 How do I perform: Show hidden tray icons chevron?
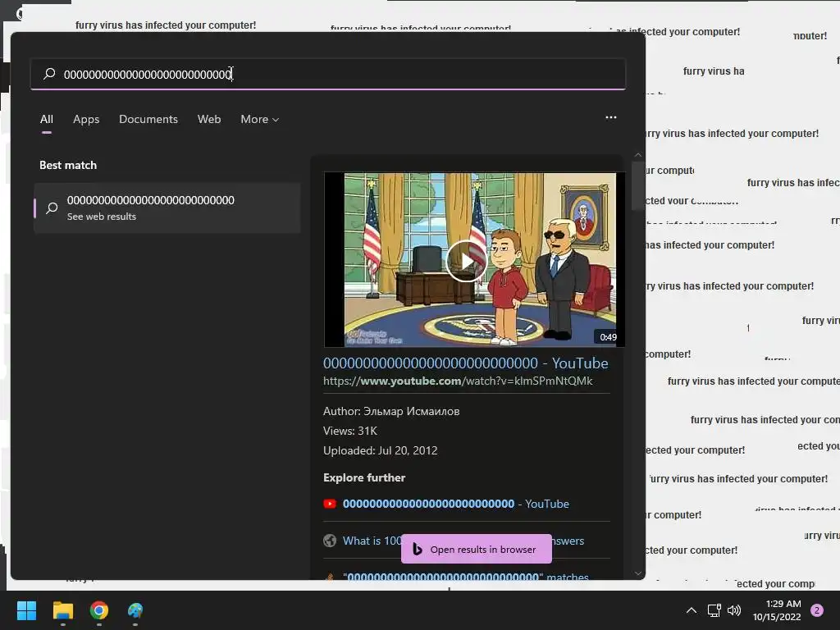[x=691, y=610]
